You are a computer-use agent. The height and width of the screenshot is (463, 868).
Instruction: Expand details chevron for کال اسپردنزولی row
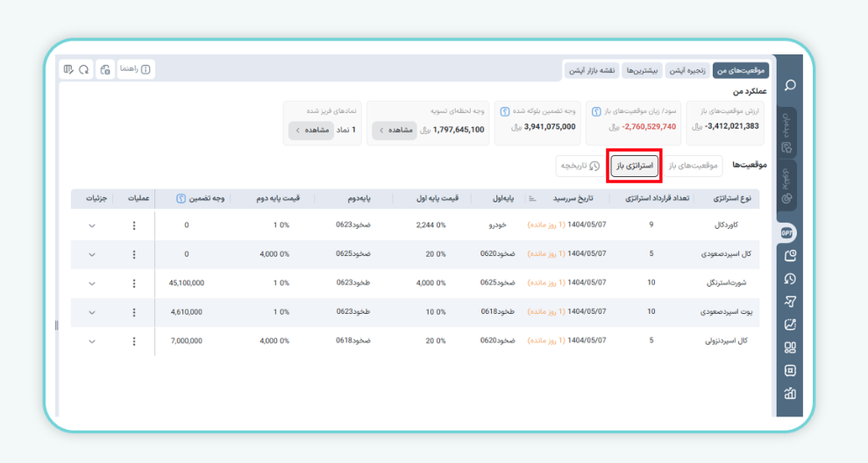[92, 340]
